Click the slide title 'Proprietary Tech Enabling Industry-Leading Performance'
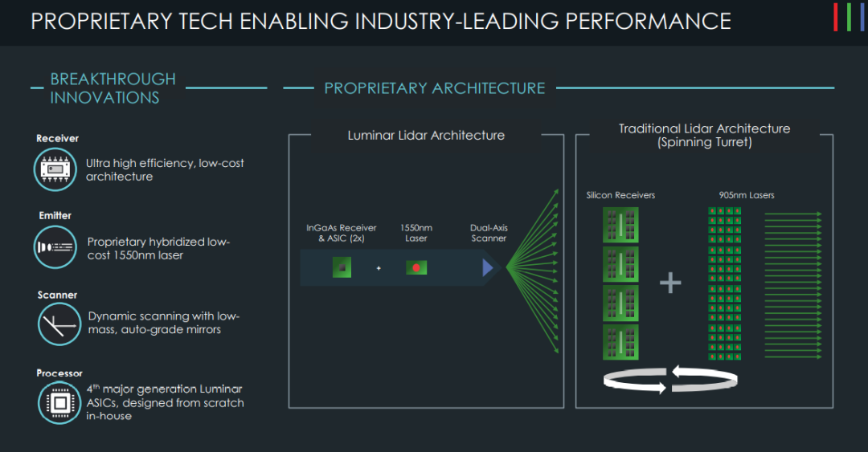Image resolution: width=868 pixels, height=452 pixels. 381,21
